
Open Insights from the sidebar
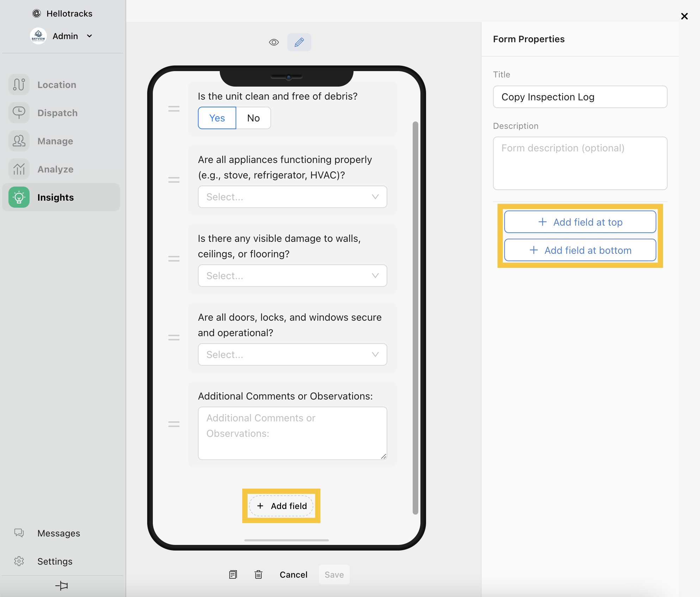[x=55, y=197]
